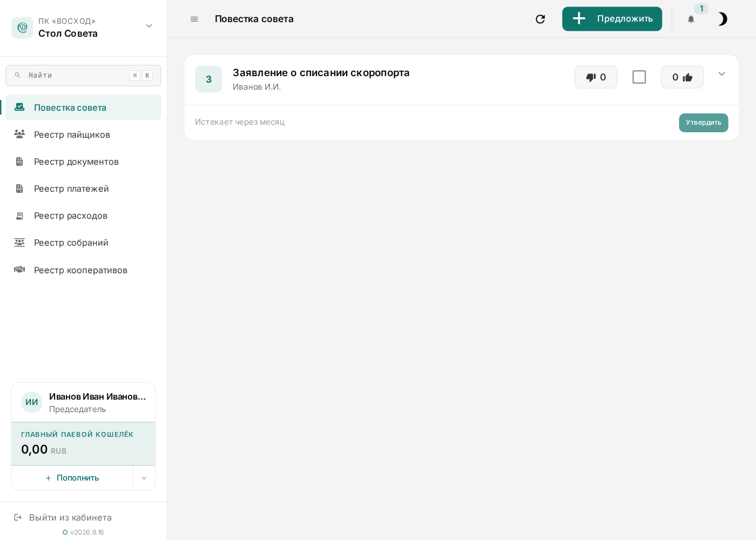756x540 pixels.
Task: Open Повестка совета menu item
Action: pos(83,107)
